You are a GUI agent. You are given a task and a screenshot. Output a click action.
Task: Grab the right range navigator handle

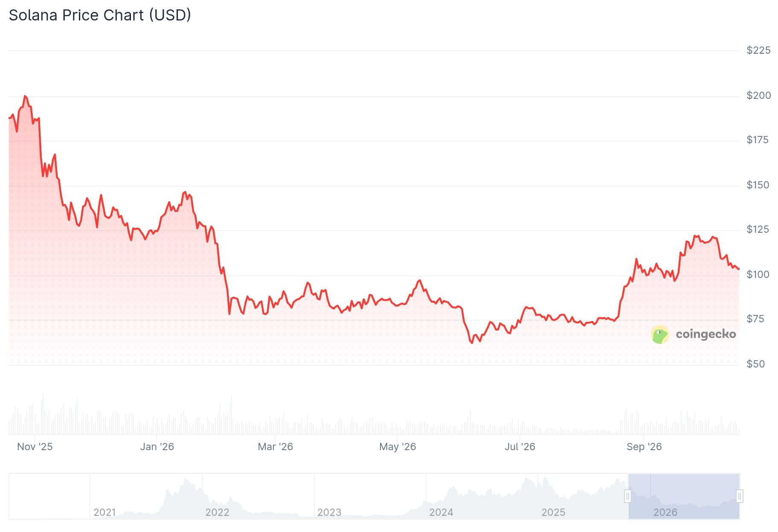(x=740, y=496)
